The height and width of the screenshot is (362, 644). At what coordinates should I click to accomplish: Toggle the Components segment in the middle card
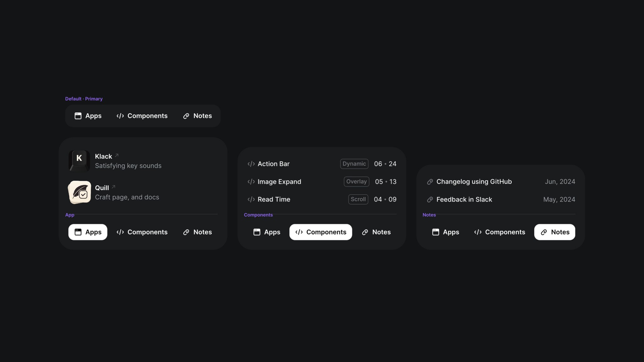[320, 232]
